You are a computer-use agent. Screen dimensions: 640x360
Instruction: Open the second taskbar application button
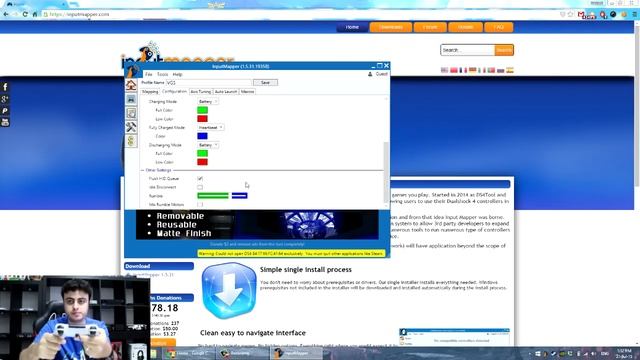242,353
